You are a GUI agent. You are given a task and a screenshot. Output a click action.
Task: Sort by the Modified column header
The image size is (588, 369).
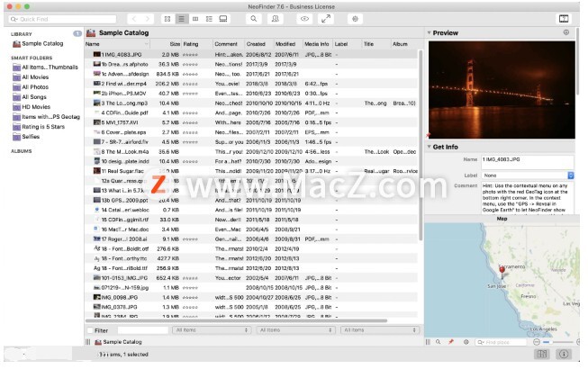[x=288, y=44]
